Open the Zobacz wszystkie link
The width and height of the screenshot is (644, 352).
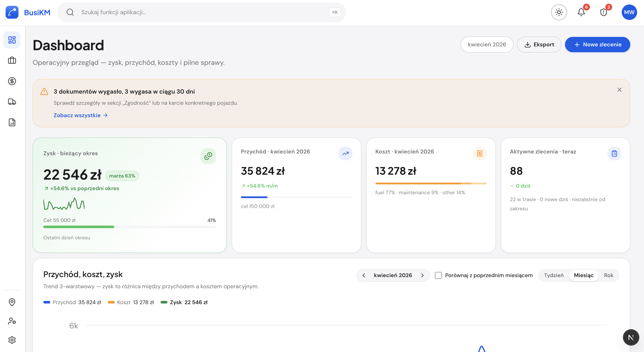pos(80,115)
